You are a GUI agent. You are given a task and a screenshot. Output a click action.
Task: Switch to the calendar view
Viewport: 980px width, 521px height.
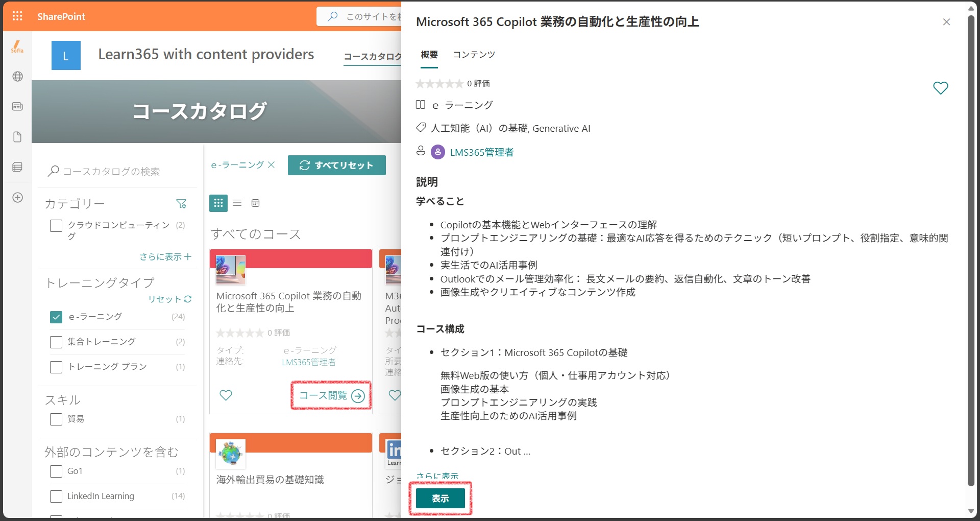(256, 203)
